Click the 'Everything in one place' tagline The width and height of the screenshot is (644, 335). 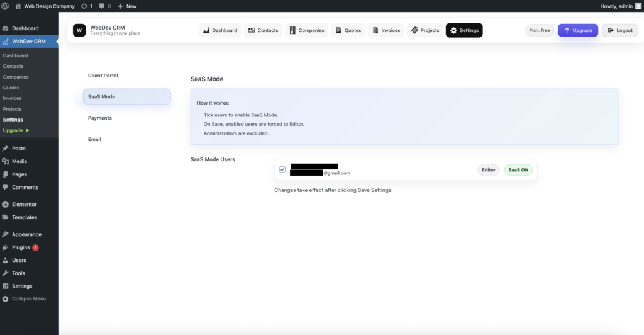click(115, 34)
